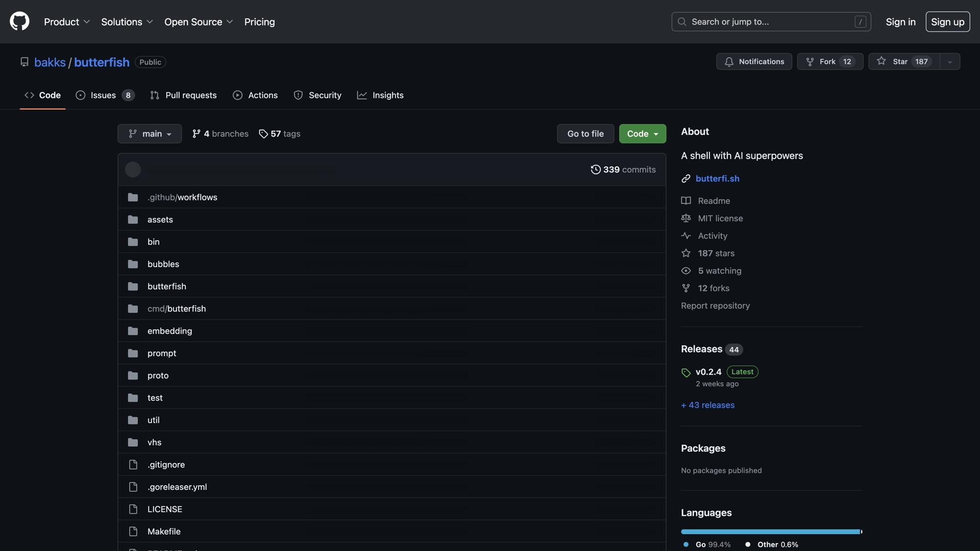This screenshot has height=551, width=980.
Task: Switch to the Issues tab
Action: coord(104,95)
